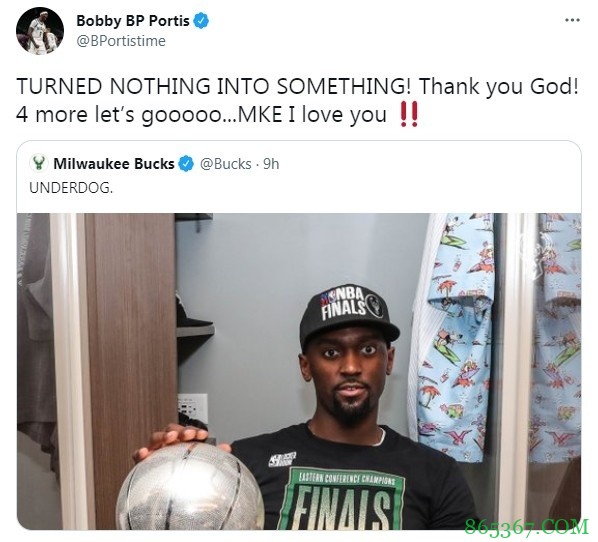
Task: Open Bobby BP Portis display name
Action: pyautogui.click(x=133, y=21)
